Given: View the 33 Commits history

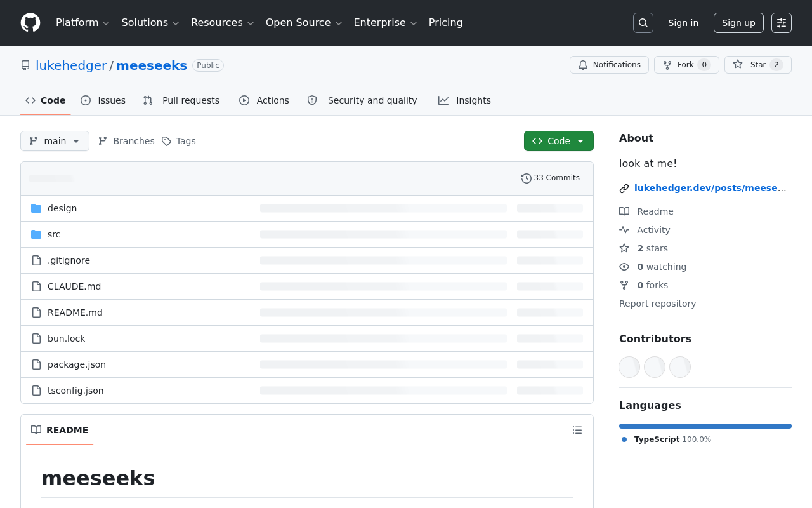Looking at the screenshot, I should (551, 178).
